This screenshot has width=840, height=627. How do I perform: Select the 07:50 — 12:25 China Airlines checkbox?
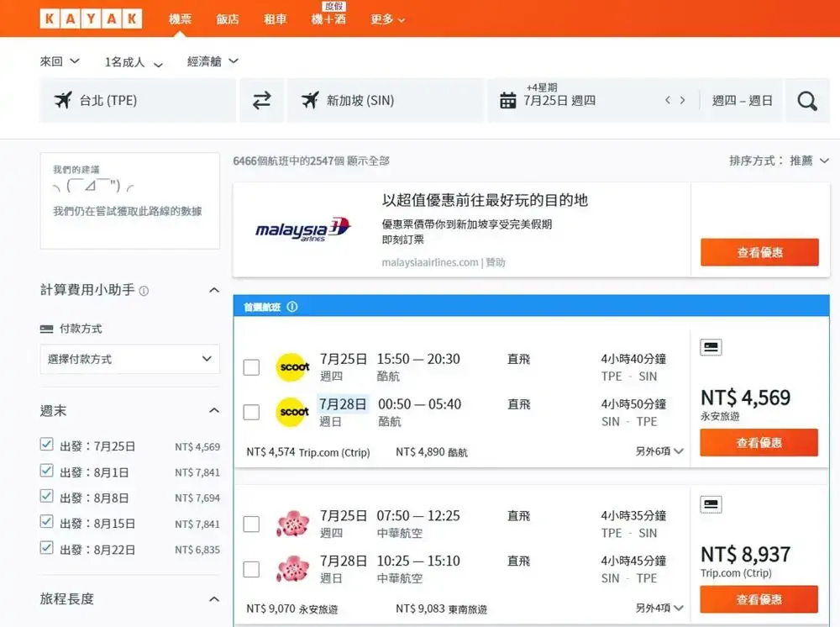[x=251, y=524]
